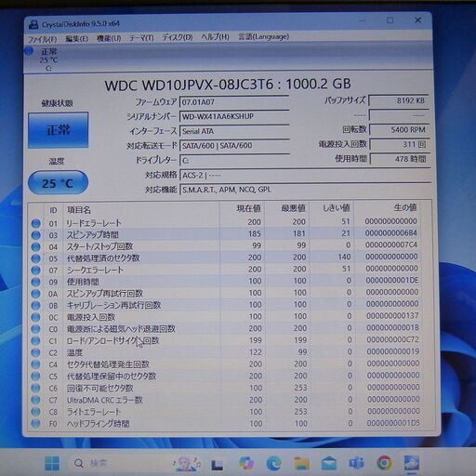This screenshot has width=476, height=476.
Task: Open File Explorer from the taskbar
Action: click(301, 463)
